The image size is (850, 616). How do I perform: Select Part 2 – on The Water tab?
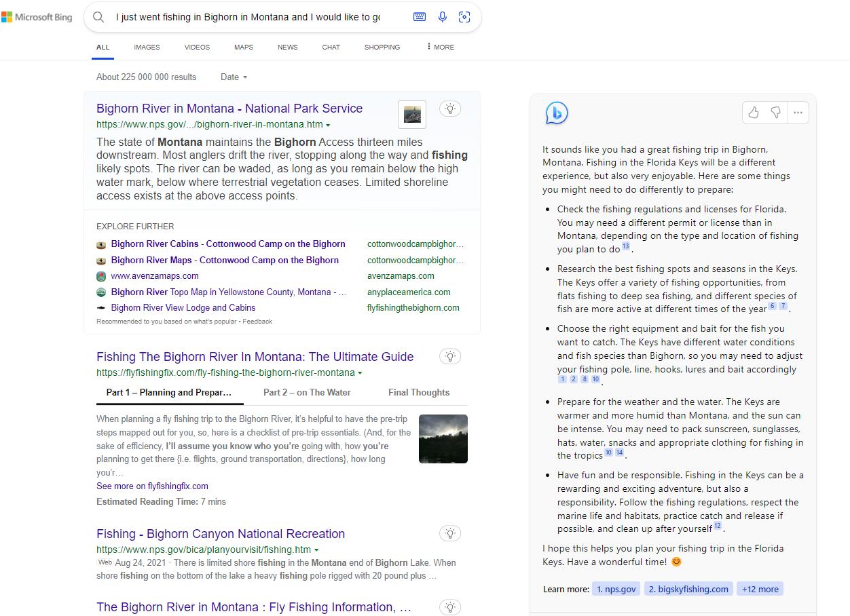click(x=307, y=392)
